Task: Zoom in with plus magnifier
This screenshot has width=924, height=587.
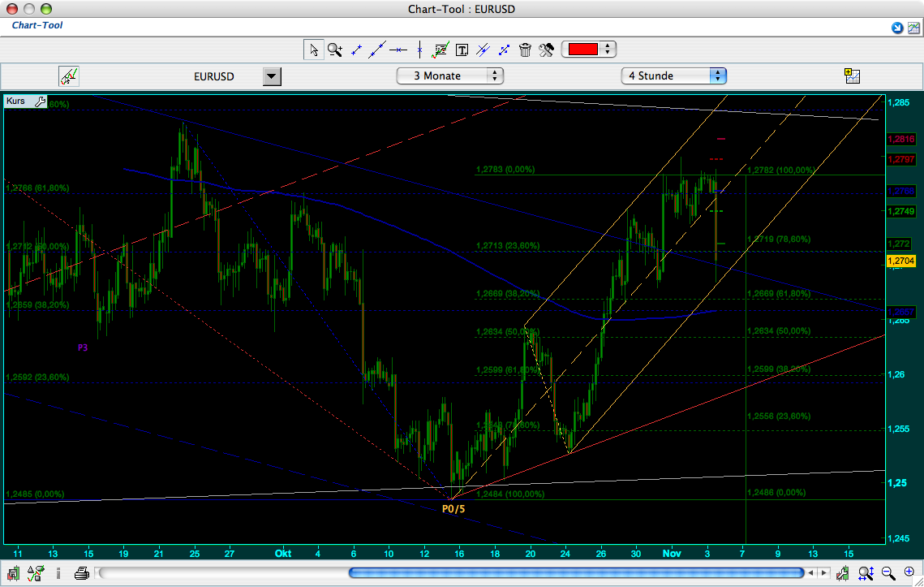Action: 909,572
